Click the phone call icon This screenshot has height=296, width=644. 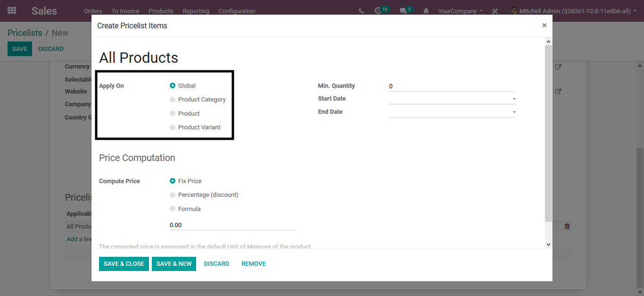coord(361,11)
